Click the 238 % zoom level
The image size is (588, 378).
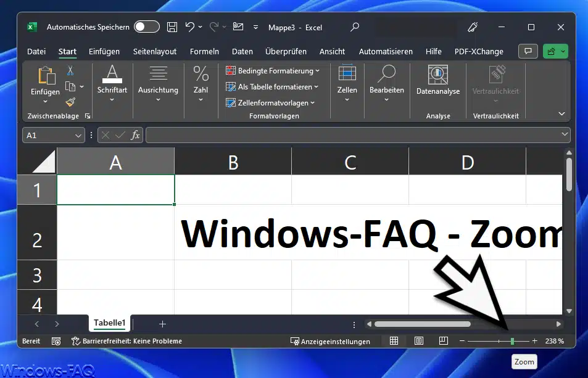[x=555, y=341]
